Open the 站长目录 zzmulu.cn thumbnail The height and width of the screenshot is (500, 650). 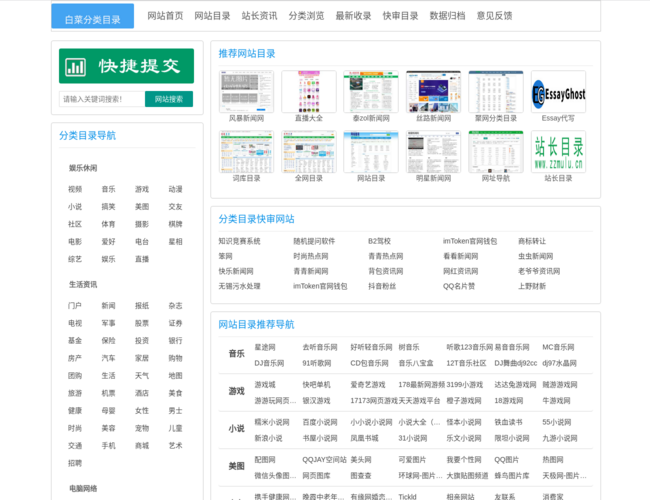point(558,152)
